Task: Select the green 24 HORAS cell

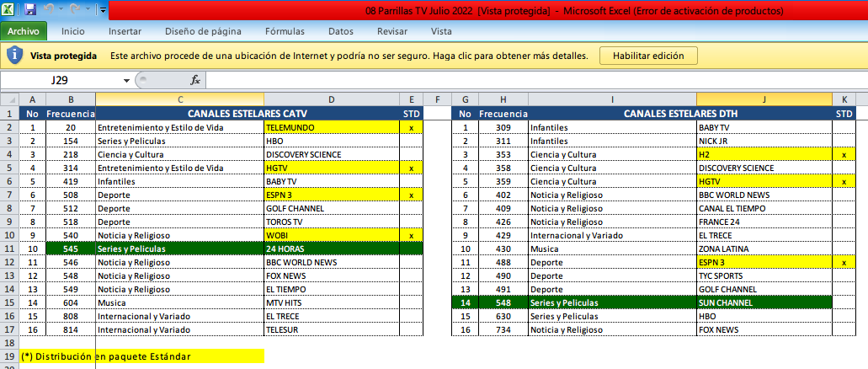Action: coord(332,249)
